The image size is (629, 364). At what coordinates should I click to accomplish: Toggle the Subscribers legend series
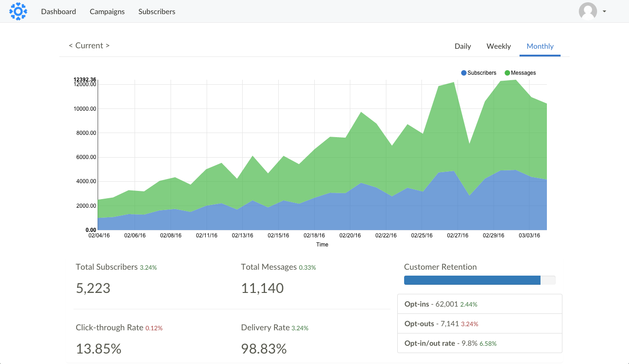pyautogui.click(x=479, y=73)
